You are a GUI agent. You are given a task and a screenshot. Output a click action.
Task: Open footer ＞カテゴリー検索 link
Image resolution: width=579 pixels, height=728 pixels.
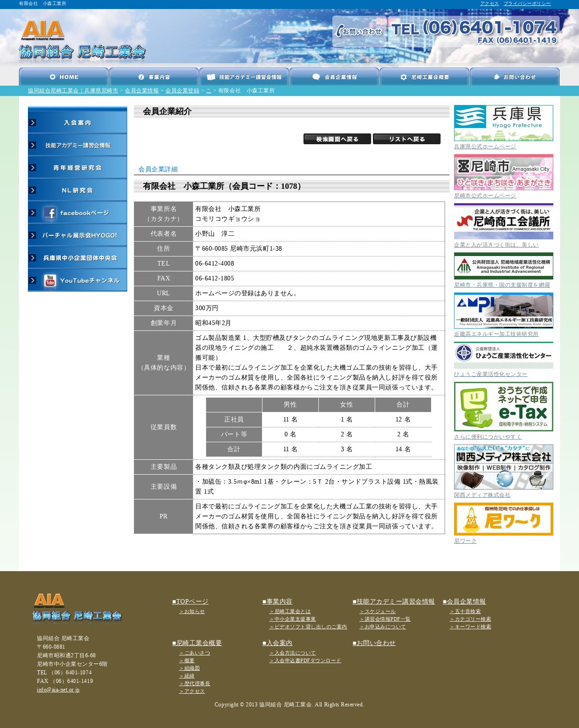click(x=470, y=619)
